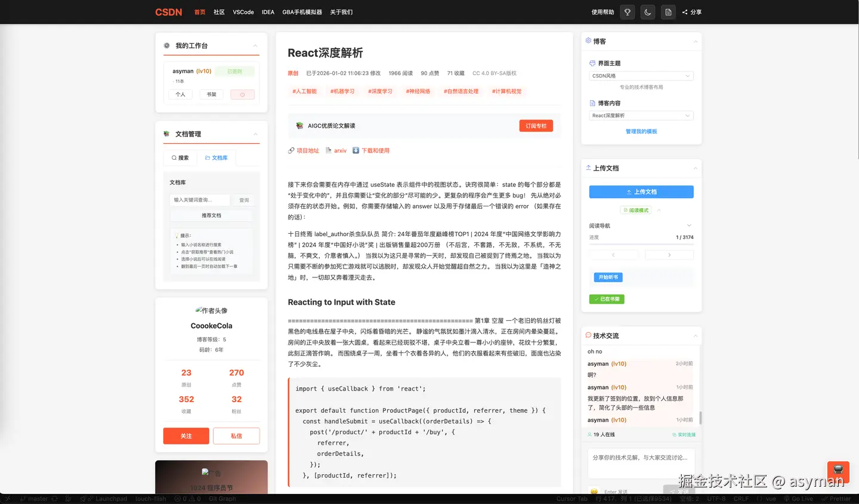859x504 pixels.
Task: Click the orange floating TV widget
Action: coord(838,471)
